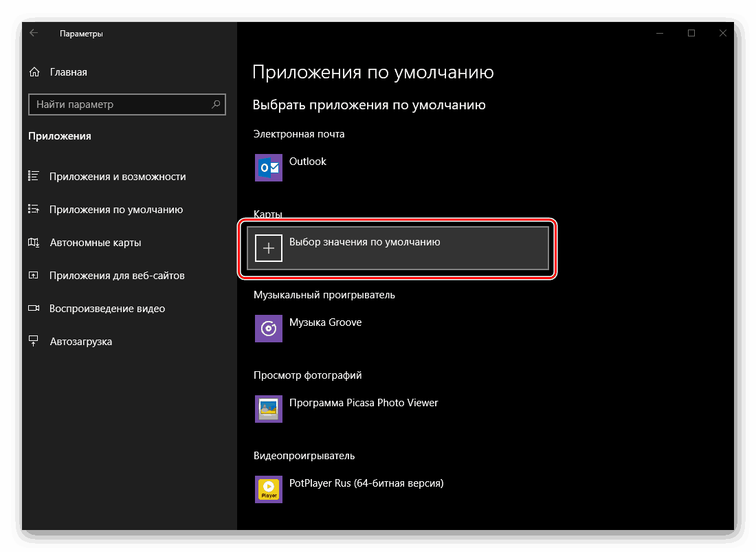Screen dimensions: 756x552
Task: Click the Автозагрузка sidebar icon
Action: 34,341
